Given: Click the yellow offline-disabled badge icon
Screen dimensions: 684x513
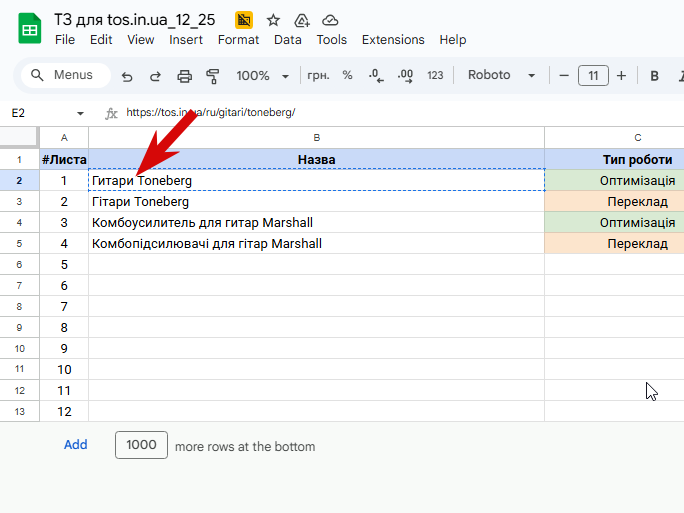Looking at the screenshot, I should tap(244, 20).
